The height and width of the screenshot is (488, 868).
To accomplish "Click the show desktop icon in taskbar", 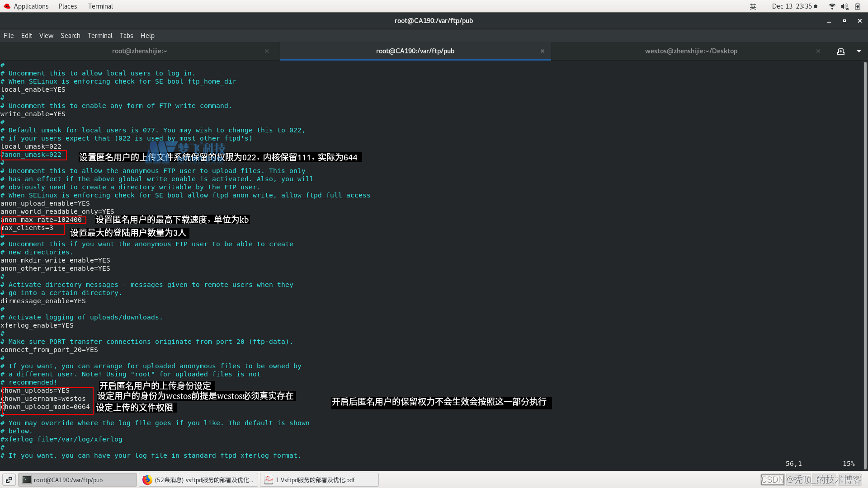I will [9, 480].
